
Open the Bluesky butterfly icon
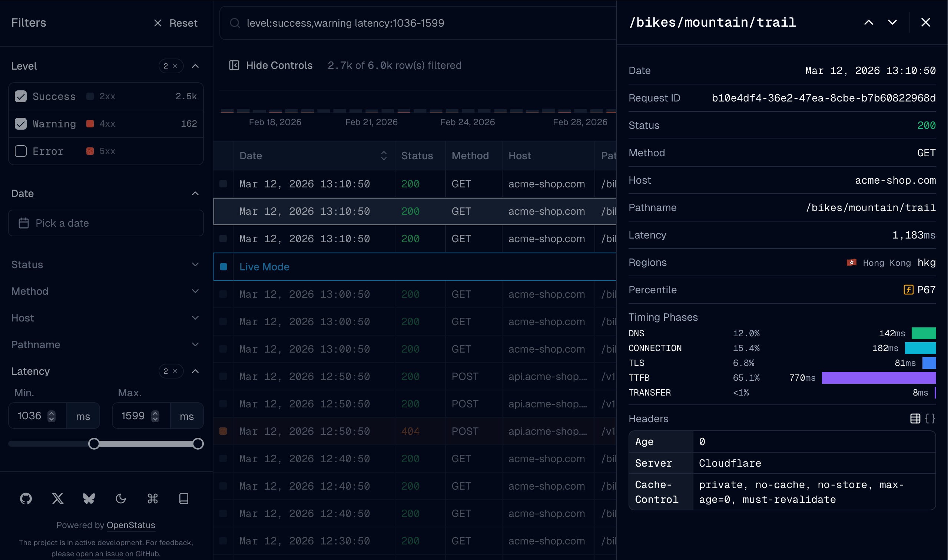point(89,499)
